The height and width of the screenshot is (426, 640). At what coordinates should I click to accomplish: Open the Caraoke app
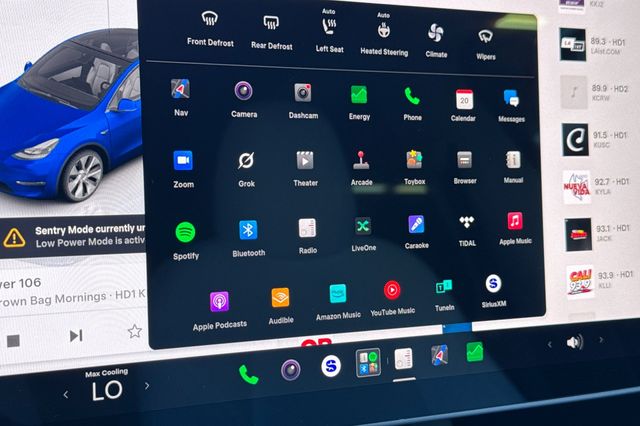coord(416,224)
